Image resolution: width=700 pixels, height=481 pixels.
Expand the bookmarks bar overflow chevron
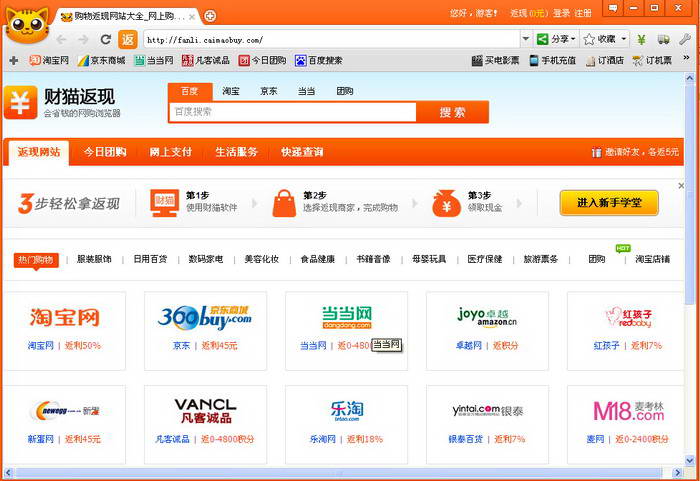click(x=686, y=60)
